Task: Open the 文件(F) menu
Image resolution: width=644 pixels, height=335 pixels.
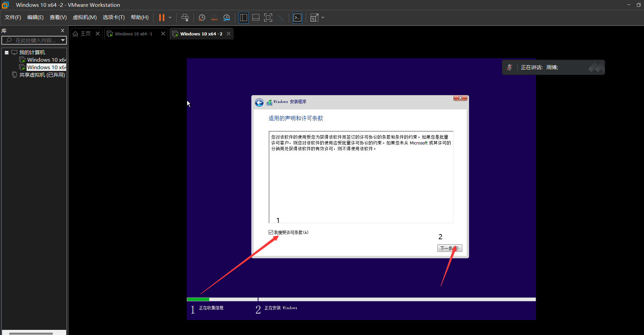Action: coord(13,17)
